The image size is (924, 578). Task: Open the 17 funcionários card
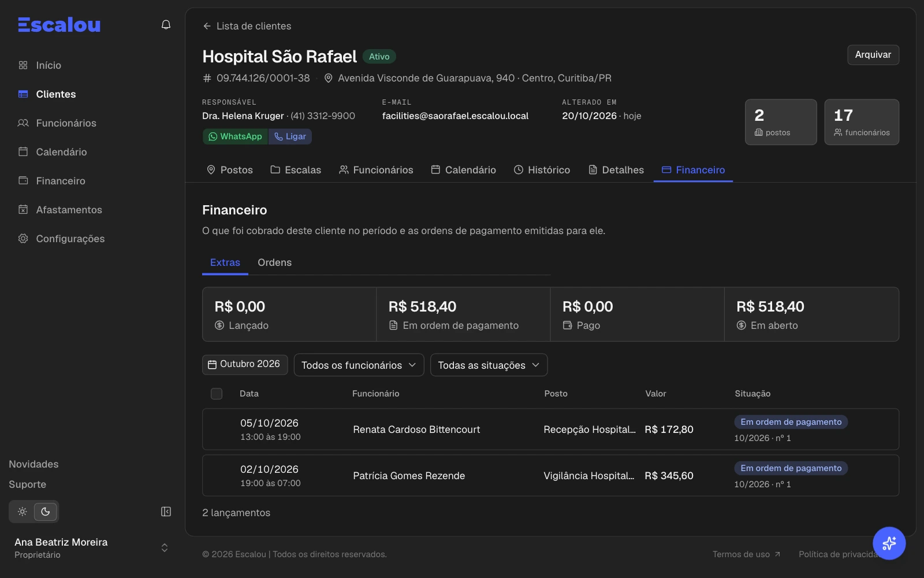pos(862,122)
